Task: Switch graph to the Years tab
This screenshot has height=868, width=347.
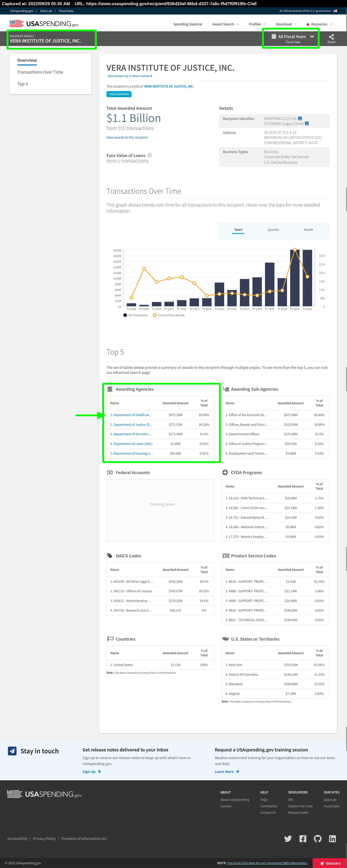Action: 238,230
